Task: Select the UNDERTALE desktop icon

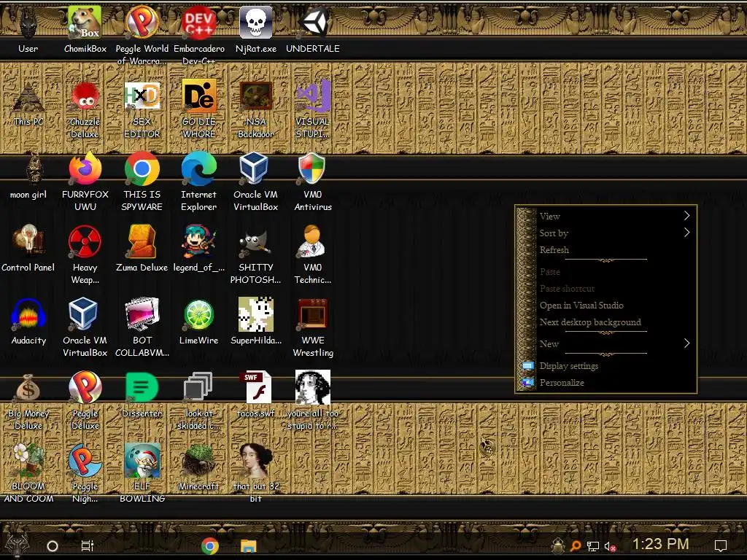Action: pos(313,23)
